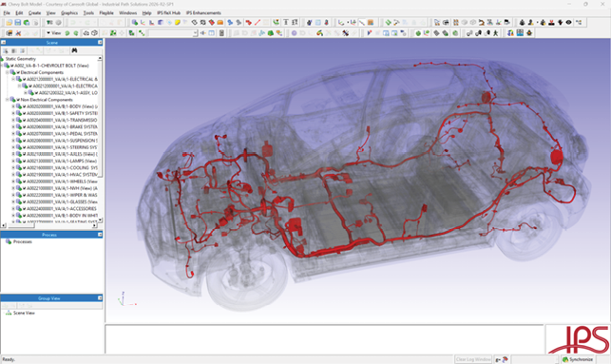Screen dimensions: 611x364
Task: Select the 1-ACCESSORIES tree item
Action: click(x=62, y=209)
